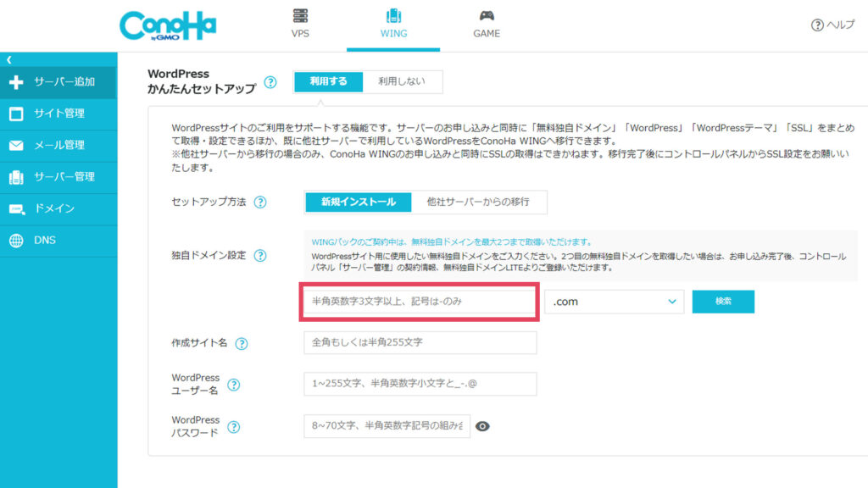This screenshot has height=488, width=868.
Task: Focus the WordPress password input field
Action: [x=387, y=426]
